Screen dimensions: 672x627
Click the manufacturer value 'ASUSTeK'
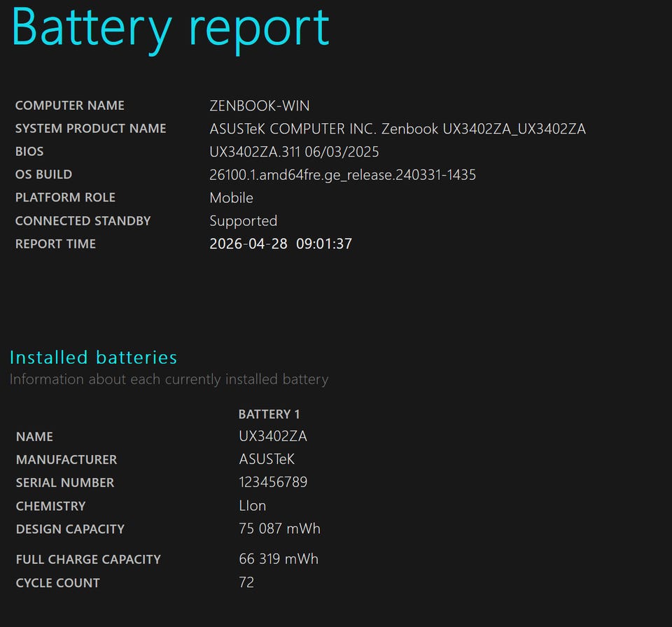click(x=267, y=460)
